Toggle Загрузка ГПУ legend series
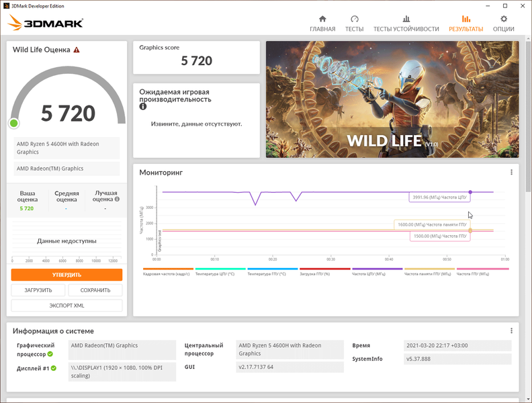 coord(324,272)
